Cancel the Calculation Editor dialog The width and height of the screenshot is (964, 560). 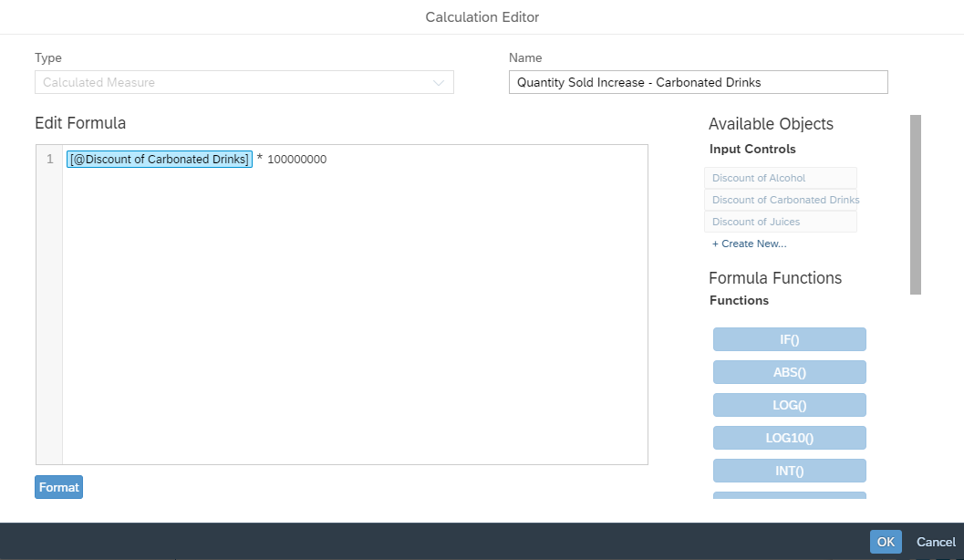pos(936,542)
